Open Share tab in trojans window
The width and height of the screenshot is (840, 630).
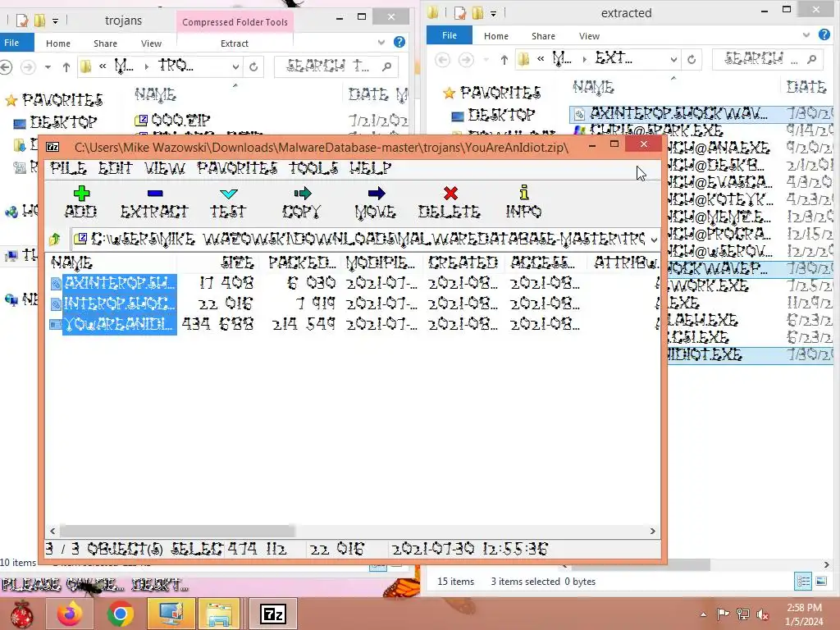105,43
